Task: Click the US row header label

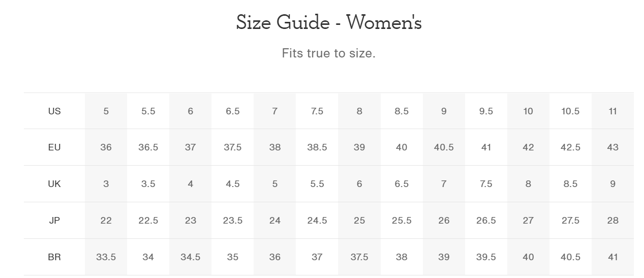Action: (x=54, y=111)
